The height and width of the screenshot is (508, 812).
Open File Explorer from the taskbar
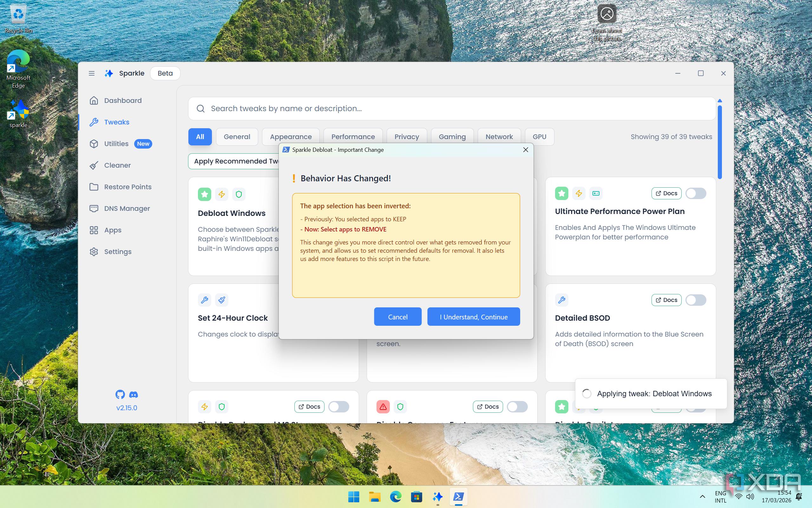pos(375,497)
